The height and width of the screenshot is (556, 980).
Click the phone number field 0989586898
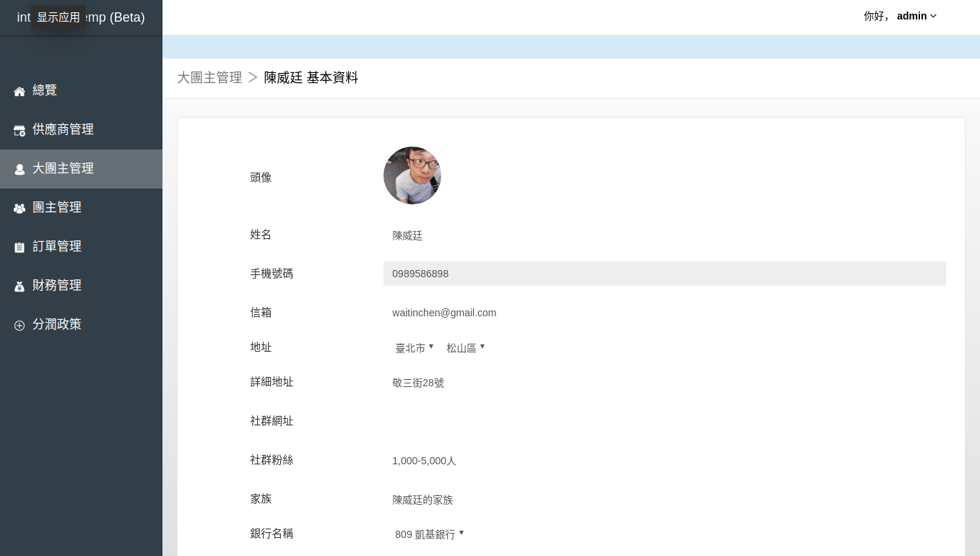click(x=664, y=274)
